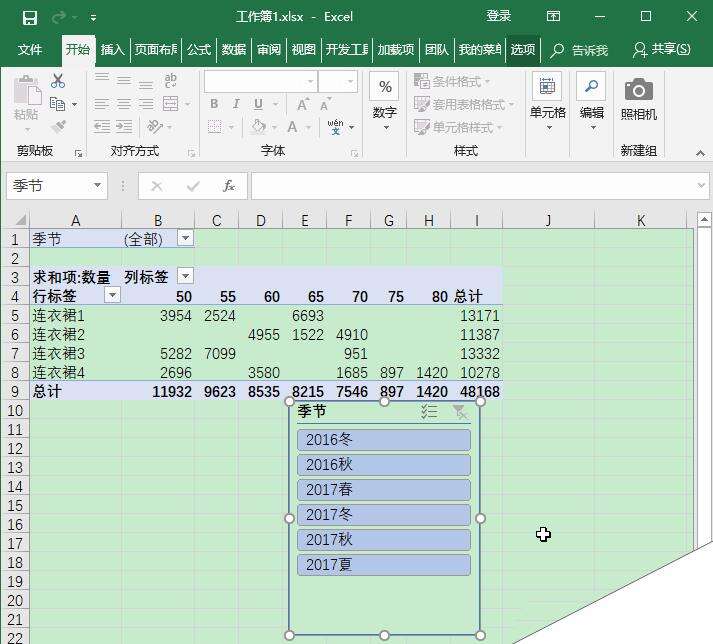Open the Camera tool in the ribbon
The image size is (713, 644).
pyautogui.click(x=638, y=101)
